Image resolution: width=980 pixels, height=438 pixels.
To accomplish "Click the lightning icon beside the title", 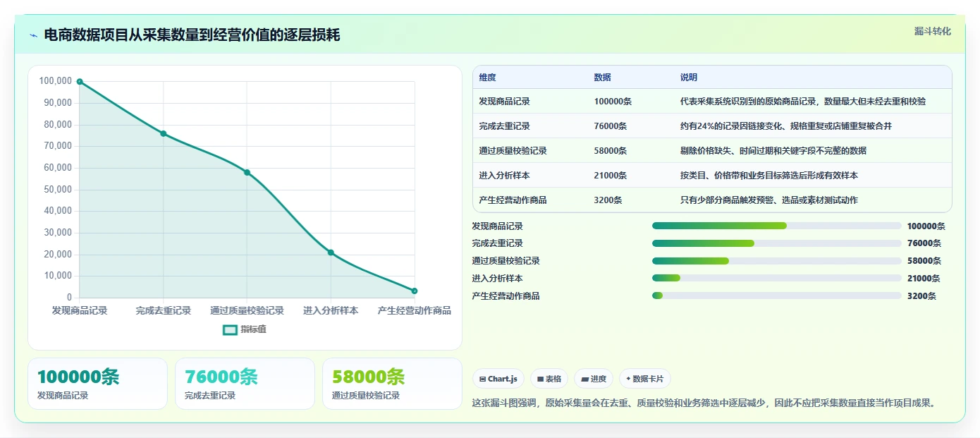I will [34, 35].
